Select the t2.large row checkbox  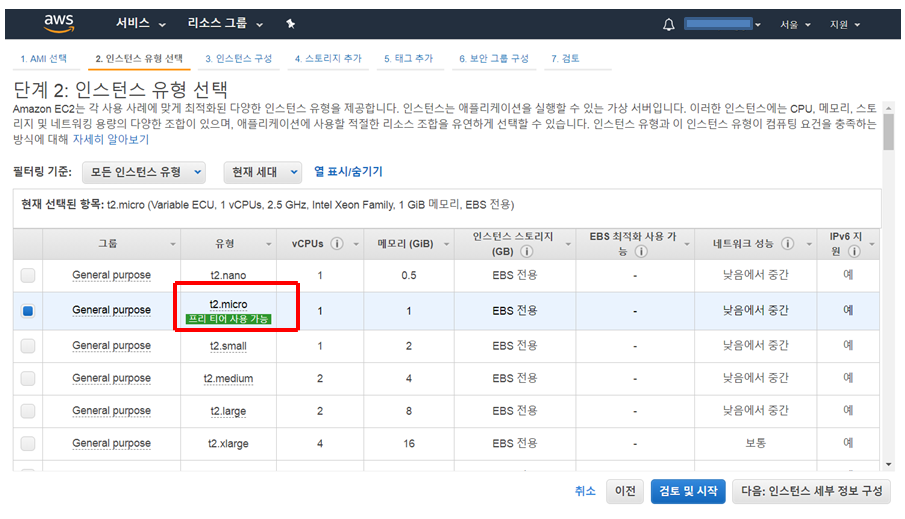[x=28, y=410]
